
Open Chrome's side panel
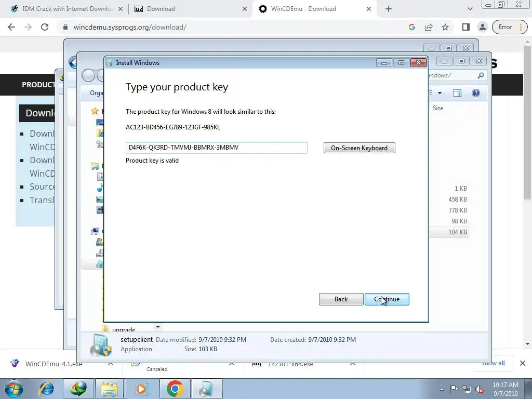tap(466, 27)
